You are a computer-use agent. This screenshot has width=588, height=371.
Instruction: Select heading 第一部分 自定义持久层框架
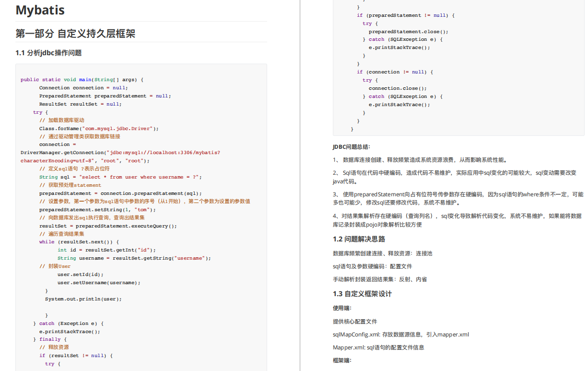click(x=75, y=34)
